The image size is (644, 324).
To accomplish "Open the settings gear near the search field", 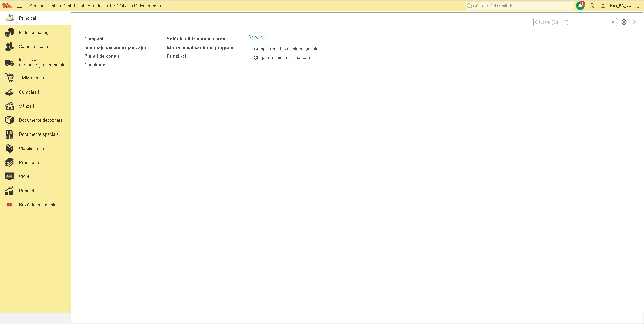I will (x=624, y=22).
